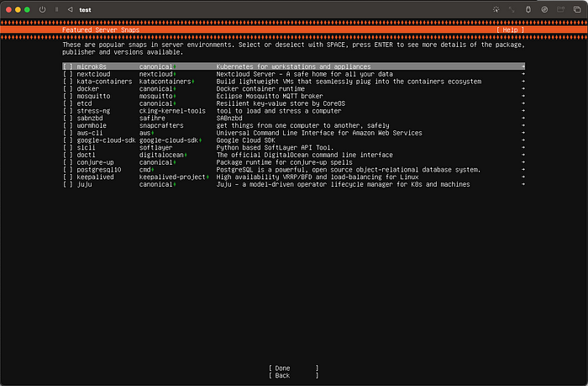Viewport: 588px width, 386px height.
Task: Click 'Docker container runtime' description text
Action: [x=260, y=89]
